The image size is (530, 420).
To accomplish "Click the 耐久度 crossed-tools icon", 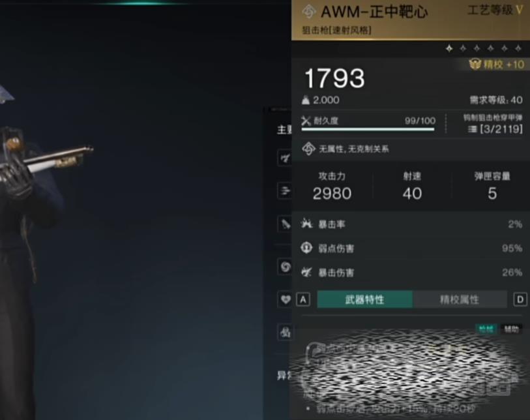I will pyautogui.click(x=306, y=121).
